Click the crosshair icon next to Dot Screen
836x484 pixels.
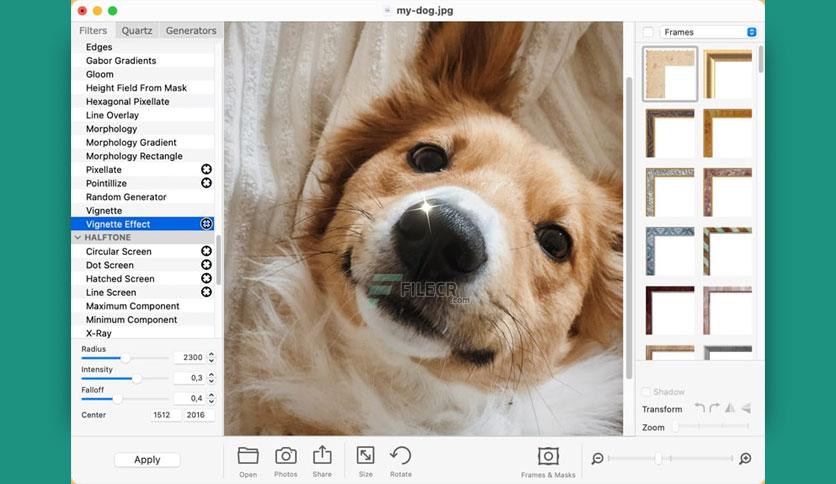(x=206, y=264)
